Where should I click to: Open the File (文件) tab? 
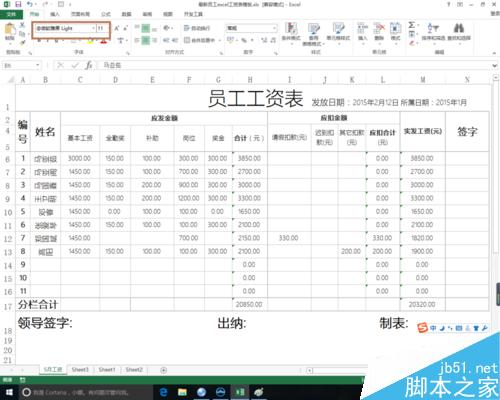coord(11,14)
